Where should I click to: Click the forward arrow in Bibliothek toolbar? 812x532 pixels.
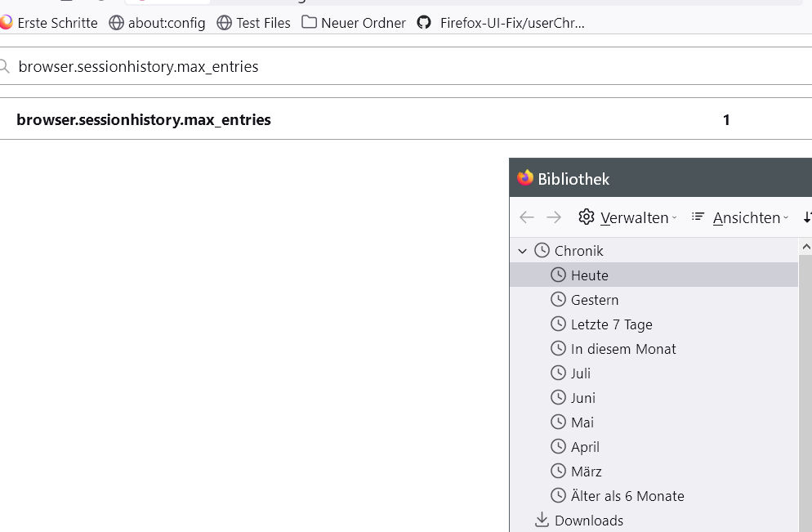(x=554, y=217)
